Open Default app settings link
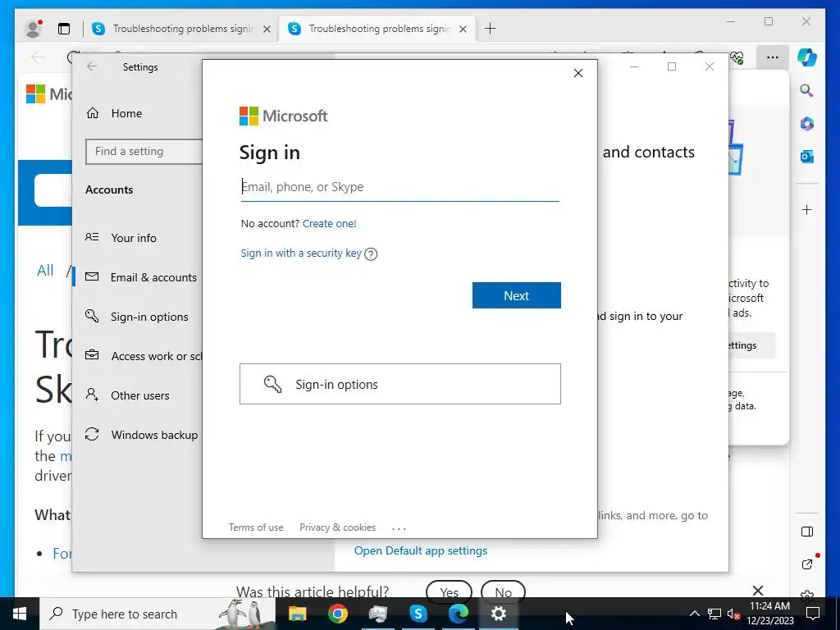 pyautogui.click(x=421, y=550)
